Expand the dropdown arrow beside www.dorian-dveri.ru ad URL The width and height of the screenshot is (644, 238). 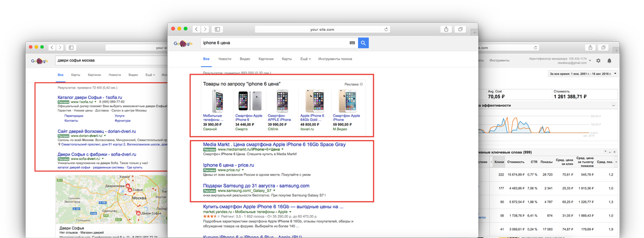tap(105, 136)
